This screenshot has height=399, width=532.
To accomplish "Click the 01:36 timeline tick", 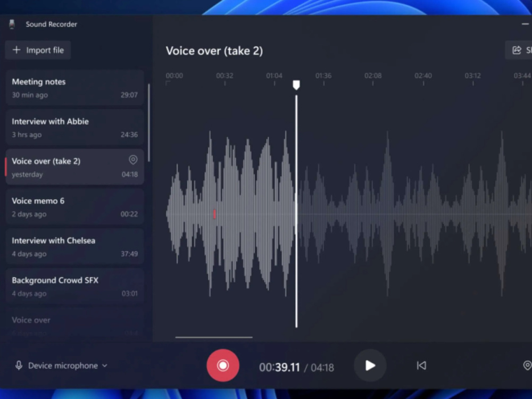I will tap(323, 76).
